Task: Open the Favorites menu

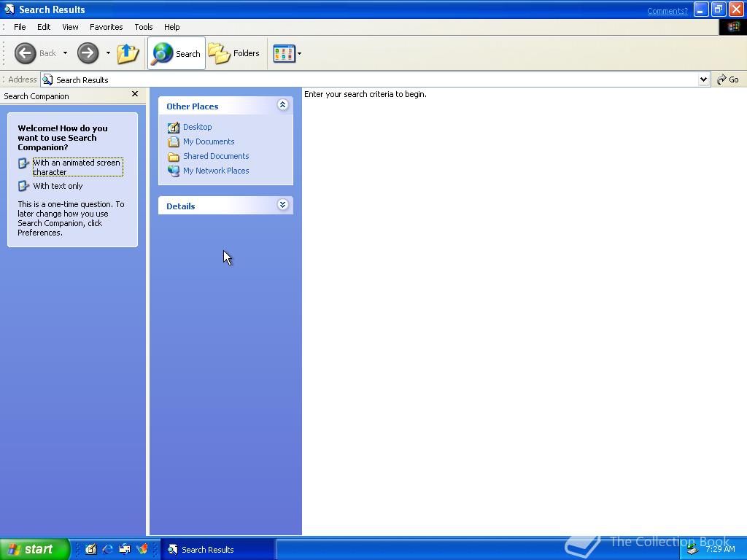Action: (x=107, y=27)
